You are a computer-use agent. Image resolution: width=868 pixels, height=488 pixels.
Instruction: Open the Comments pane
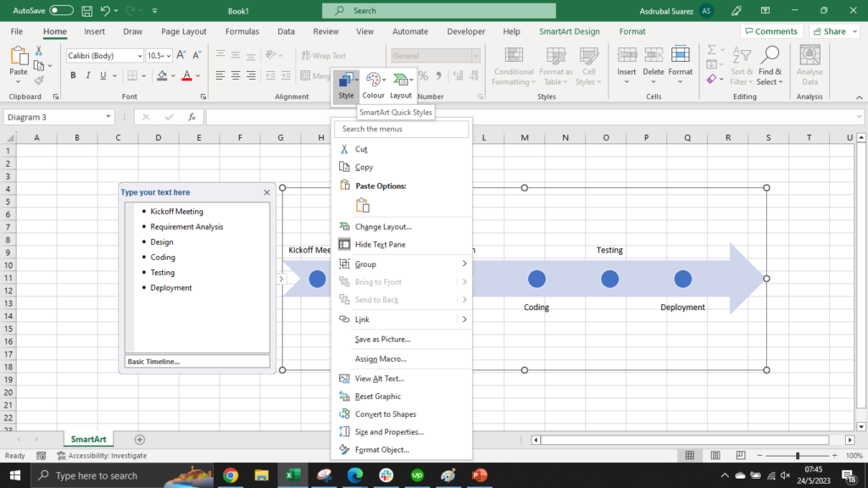point(771,31)
